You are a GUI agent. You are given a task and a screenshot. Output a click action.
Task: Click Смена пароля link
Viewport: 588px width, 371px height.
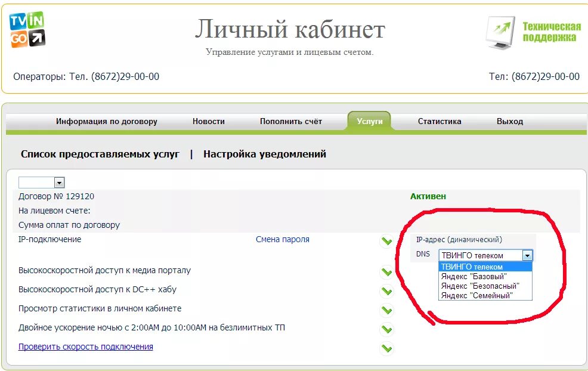click(x=283, y=239)
